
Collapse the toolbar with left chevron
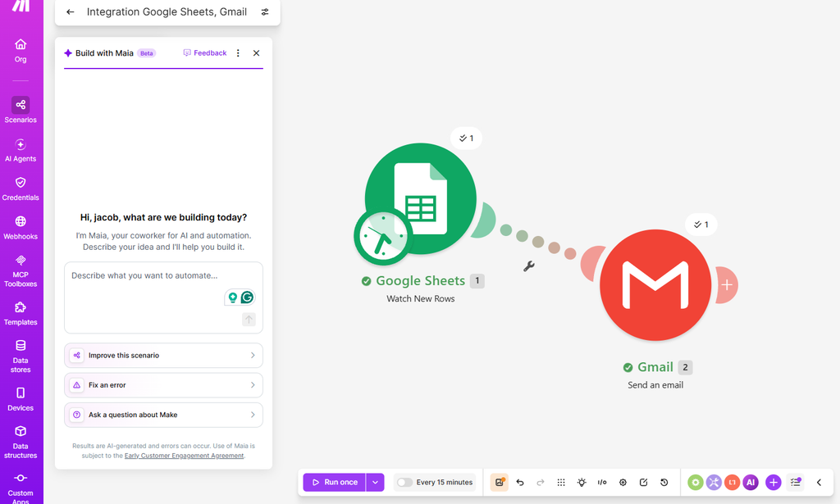pos(819,482)
